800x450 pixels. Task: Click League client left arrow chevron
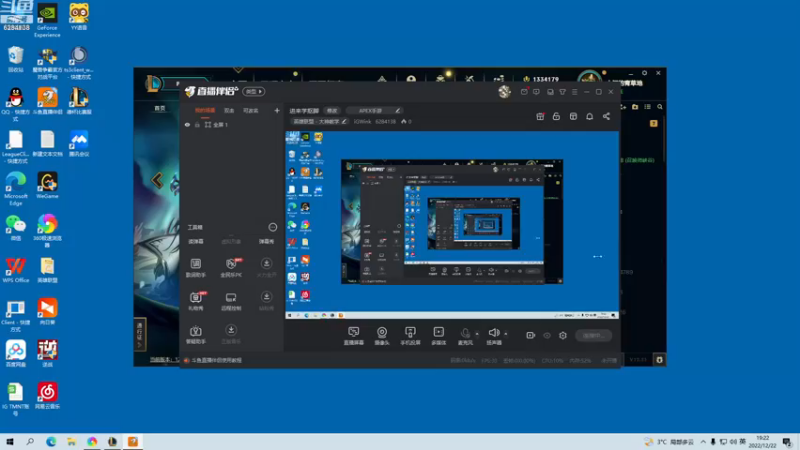[x=157, y=180]
